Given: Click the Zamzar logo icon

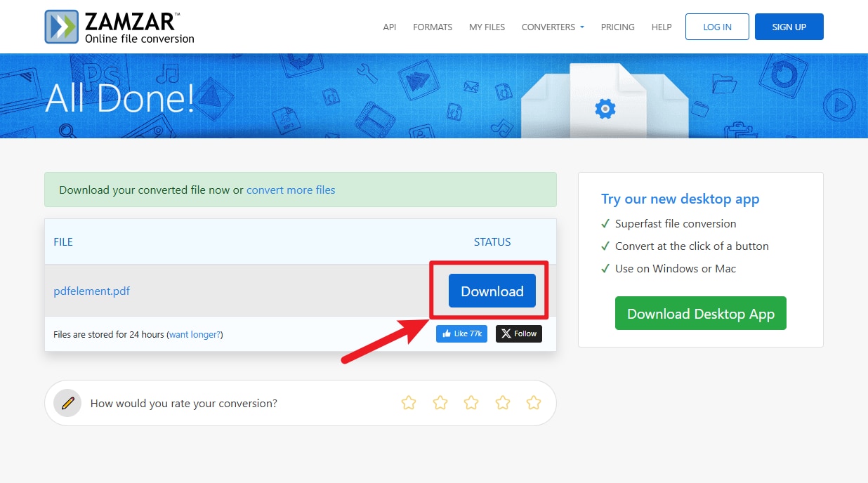Looking at the screenshot, I should tap(62, 27).
